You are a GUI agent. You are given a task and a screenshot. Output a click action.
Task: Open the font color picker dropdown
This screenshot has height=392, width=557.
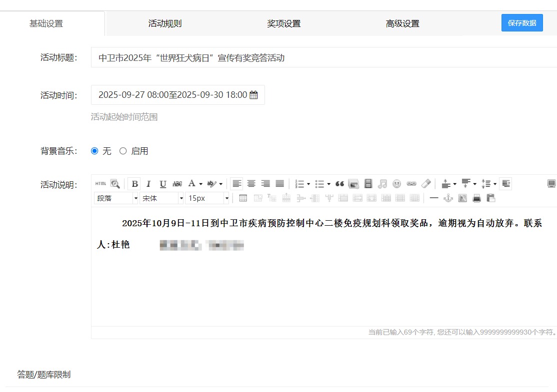coord(200,184)
